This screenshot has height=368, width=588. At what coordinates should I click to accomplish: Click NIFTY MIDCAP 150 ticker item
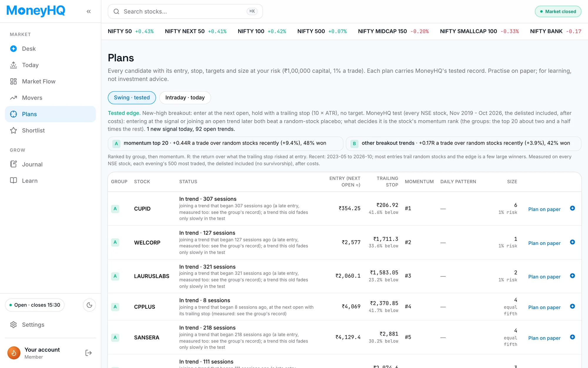[x=393, y=31]
